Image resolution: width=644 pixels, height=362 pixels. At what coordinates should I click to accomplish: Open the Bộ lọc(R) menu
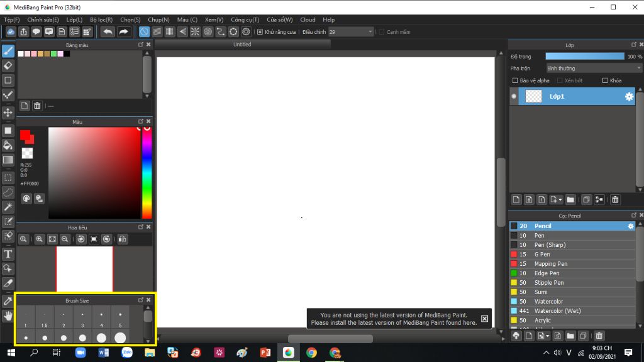click(101, 19)
